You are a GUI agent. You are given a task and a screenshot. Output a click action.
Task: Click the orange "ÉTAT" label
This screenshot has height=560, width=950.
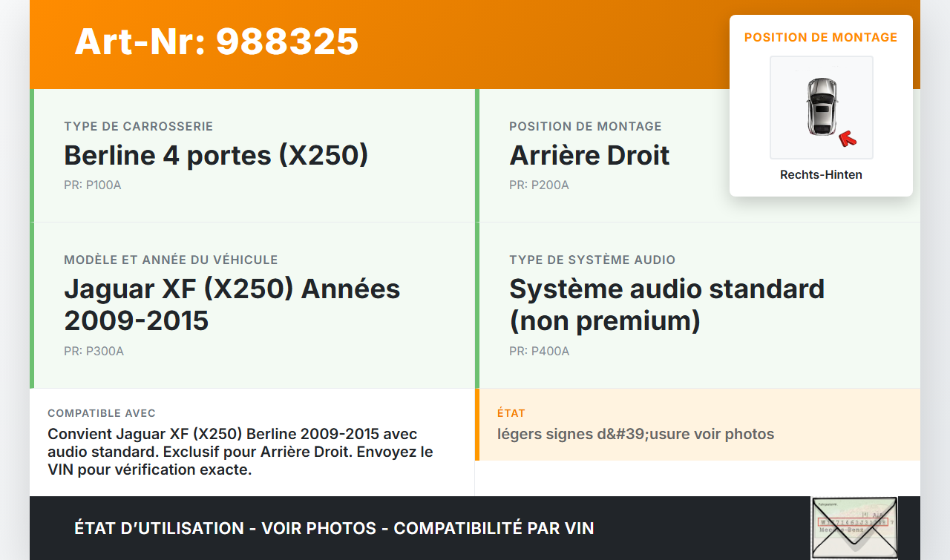511,413
